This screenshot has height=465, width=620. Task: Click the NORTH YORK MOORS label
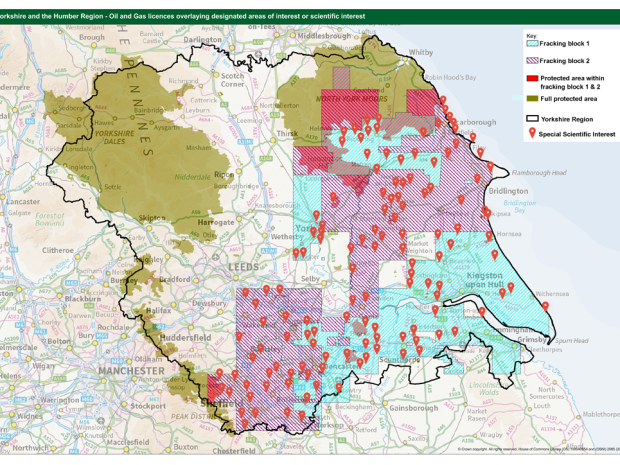(352, 99)
